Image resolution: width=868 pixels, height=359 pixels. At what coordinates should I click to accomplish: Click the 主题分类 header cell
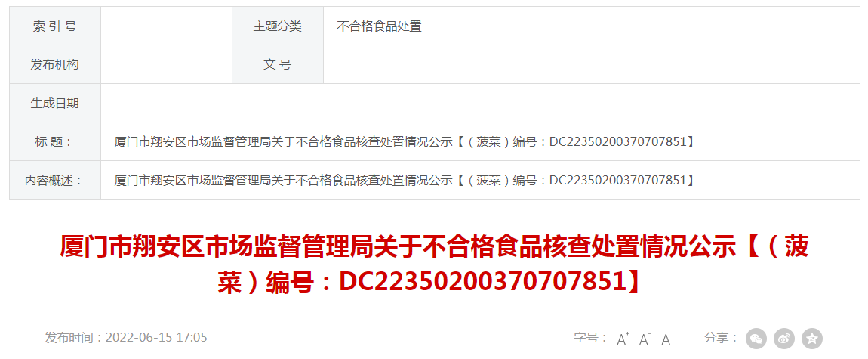[278, 26]
